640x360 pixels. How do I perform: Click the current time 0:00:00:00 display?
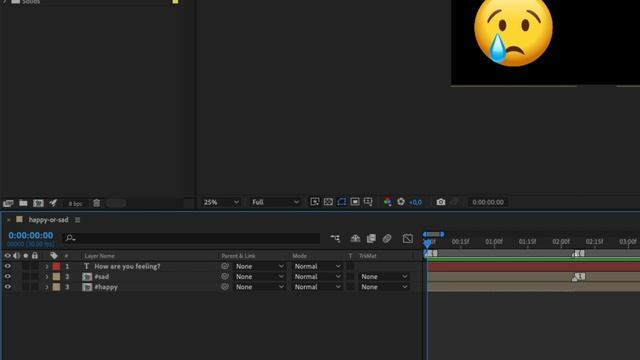(x=31, y=236)
